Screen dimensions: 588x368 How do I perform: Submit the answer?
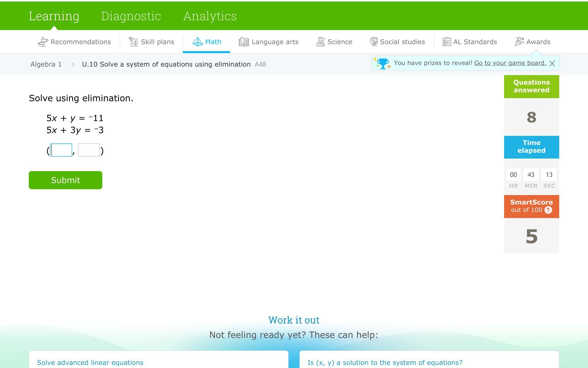[x=66, y=180]
